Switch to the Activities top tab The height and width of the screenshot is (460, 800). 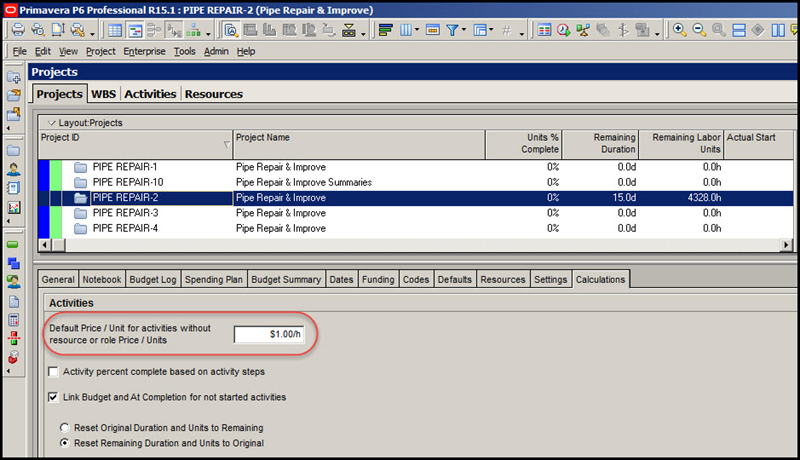pyautogui.click(x=150, y=94)
